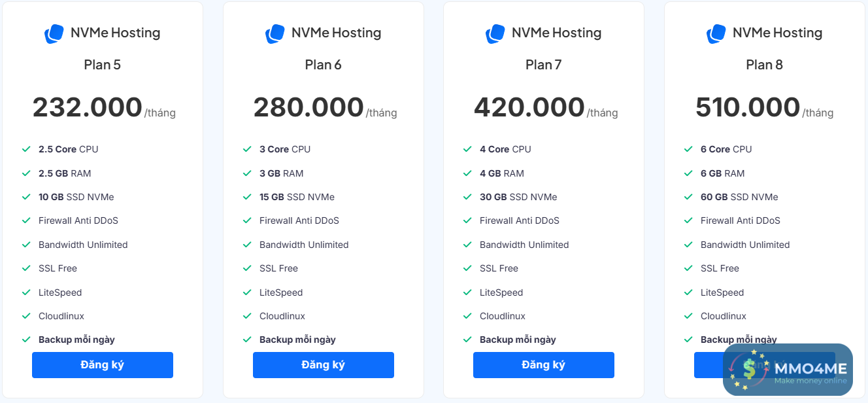Click the NVMe Hosting logo on Plan 7
This screenshot has width=868, height=403.
495,34
